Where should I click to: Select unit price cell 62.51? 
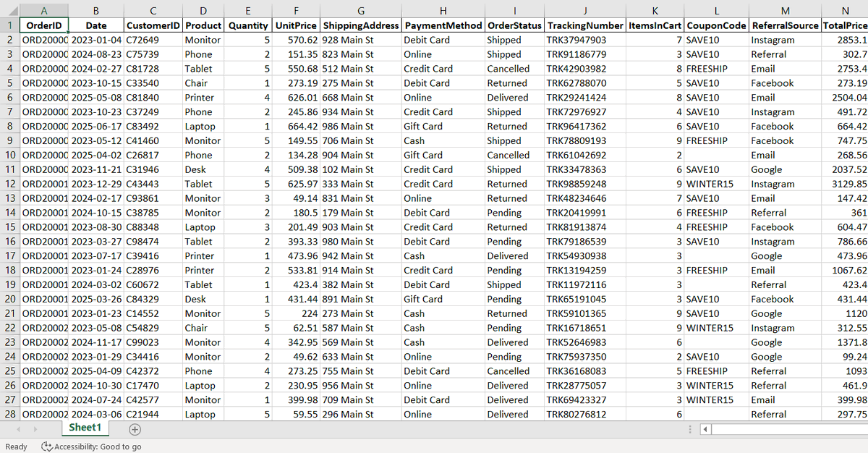296,328
